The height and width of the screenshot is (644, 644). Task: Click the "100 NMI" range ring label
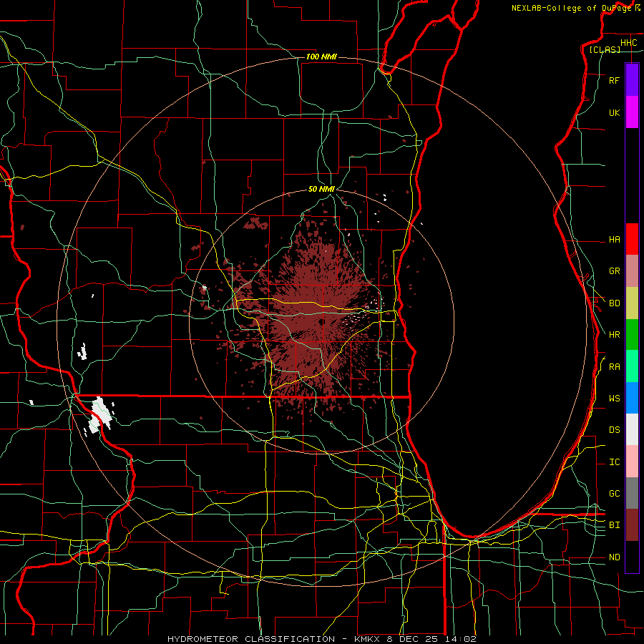pyautogui.click(x=321, y=57)
